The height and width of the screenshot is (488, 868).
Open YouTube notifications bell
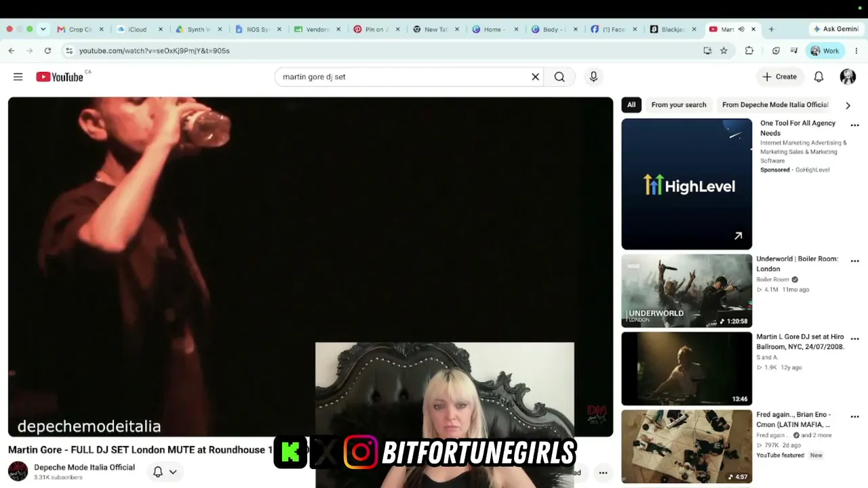point(818,77)
